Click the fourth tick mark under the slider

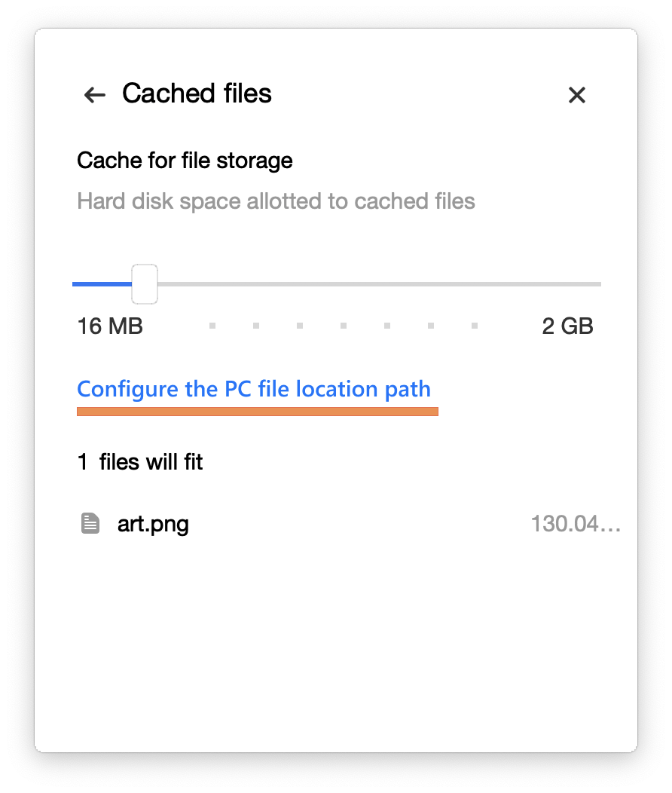[x=344, y=326]
